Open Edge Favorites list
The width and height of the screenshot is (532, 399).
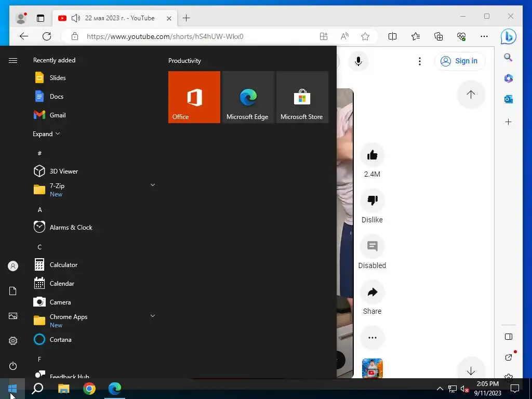415,36
